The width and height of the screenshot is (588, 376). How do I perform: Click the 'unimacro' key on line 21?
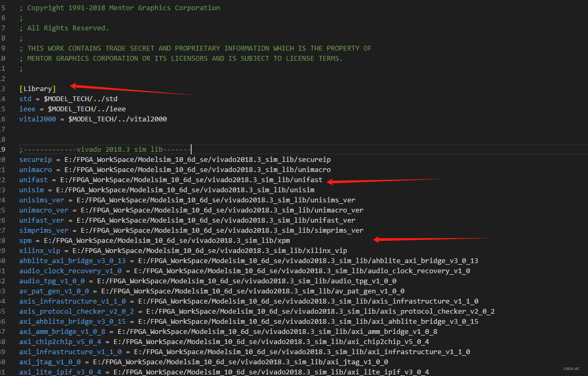36,170
